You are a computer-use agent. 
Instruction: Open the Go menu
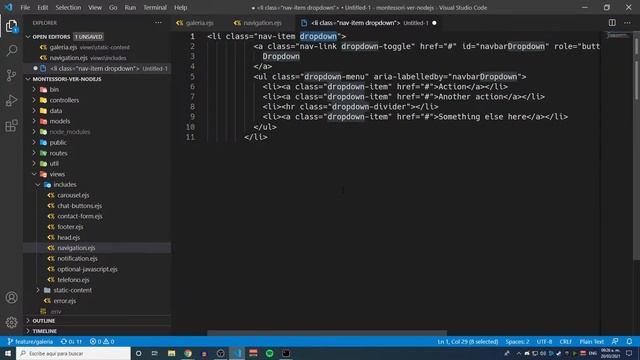pos(113,7)
